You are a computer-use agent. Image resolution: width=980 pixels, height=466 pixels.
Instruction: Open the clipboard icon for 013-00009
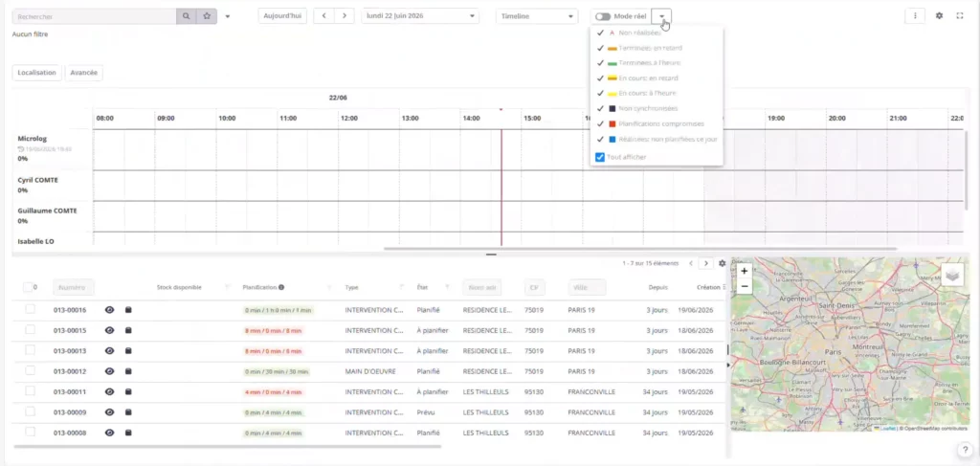coord(128,412)
